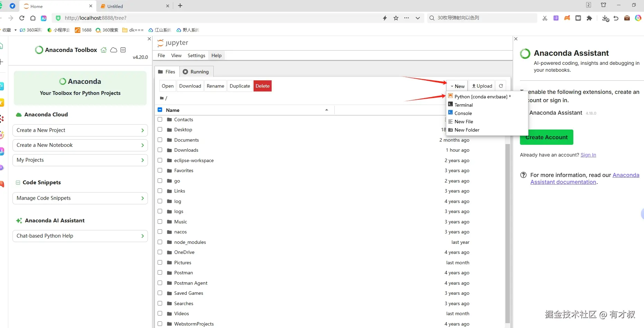Open the three-dots menu in the address bar
This screenshot has height=328, width=644.
pos(406,18)
